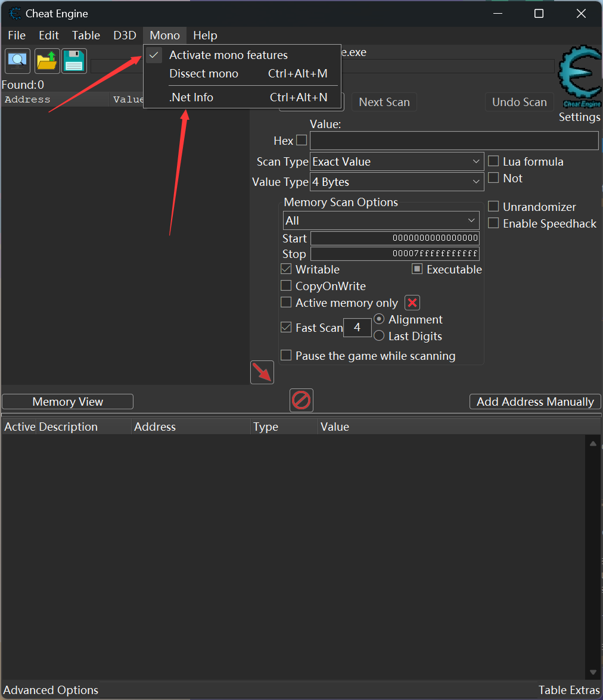603x700 pixels.
Task: Click the Next Scan button
Action: [384, 102]
